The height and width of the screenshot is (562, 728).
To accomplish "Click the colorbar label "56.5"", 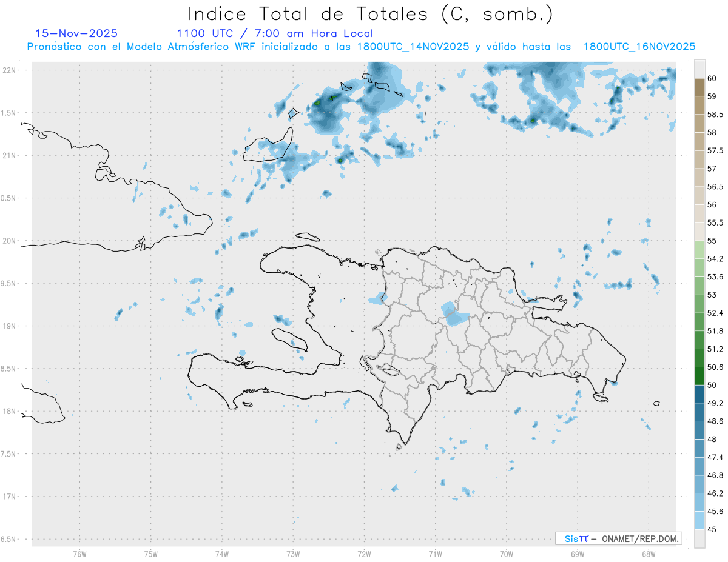I will coord(715,186).
